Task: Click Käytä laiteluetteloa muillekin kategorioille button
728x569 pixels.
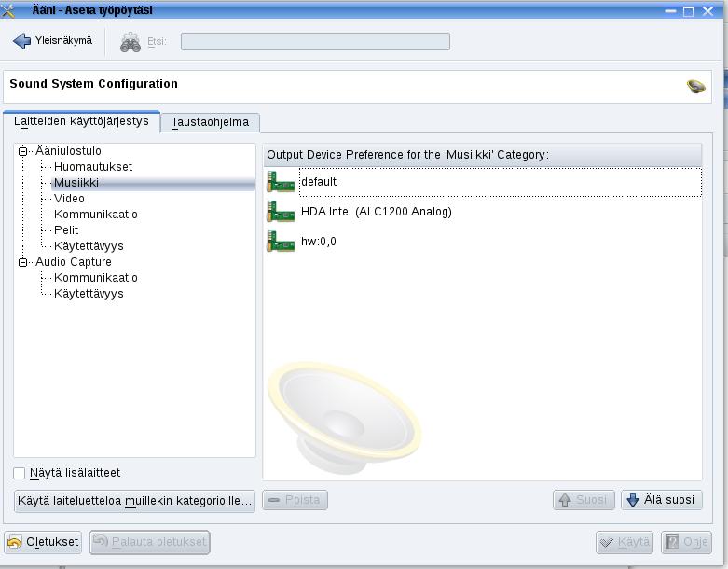Action: (x=134, y=501)
